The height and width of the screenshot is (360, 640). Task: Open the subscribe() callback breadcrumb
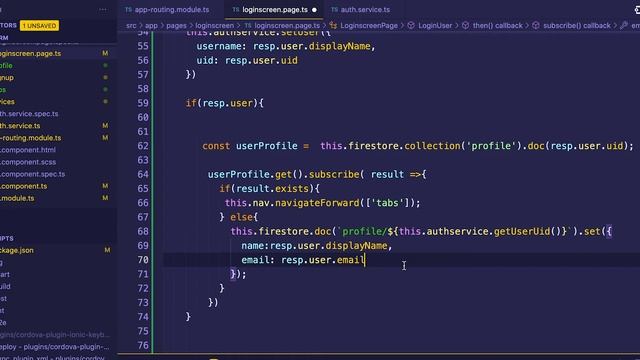click(x=577, y=25)
